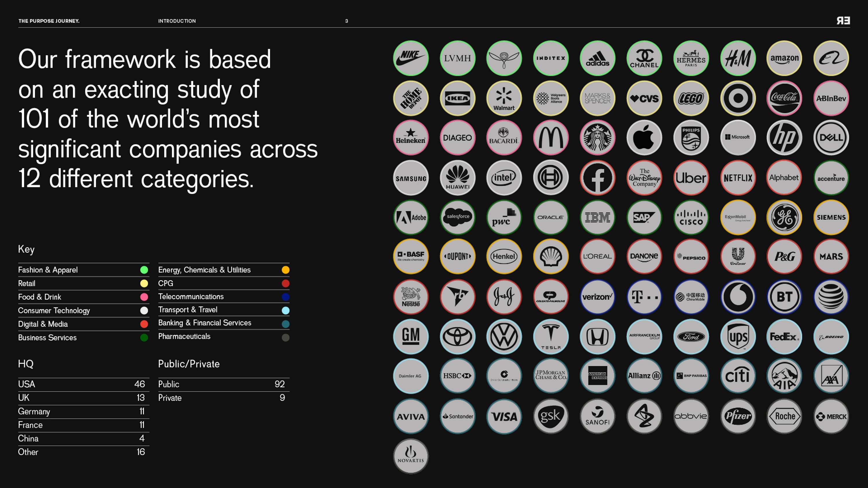Click the Fashion & Apparel green swatch
Screen dimensions: 868x488
[x=144, y=270]
